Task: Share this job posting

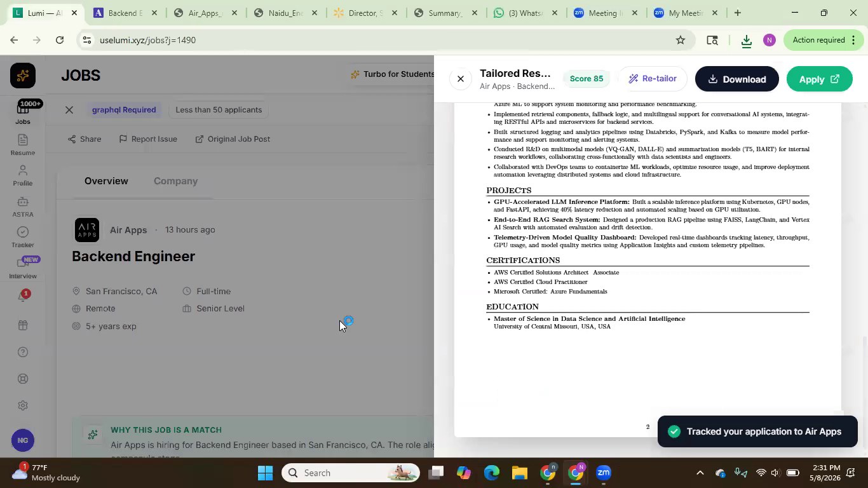Action: pyautogui.click(x=85, y=139)
